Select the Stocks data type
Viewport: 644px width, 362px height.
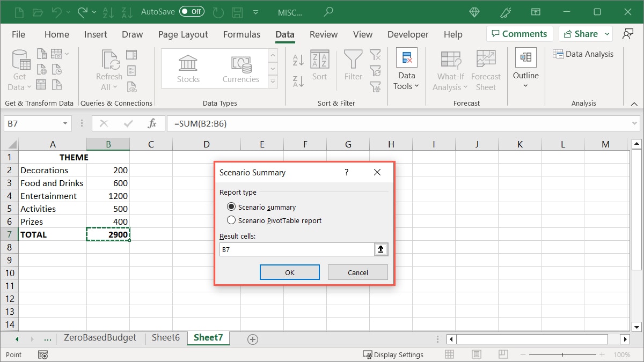(x=188, y=67)
